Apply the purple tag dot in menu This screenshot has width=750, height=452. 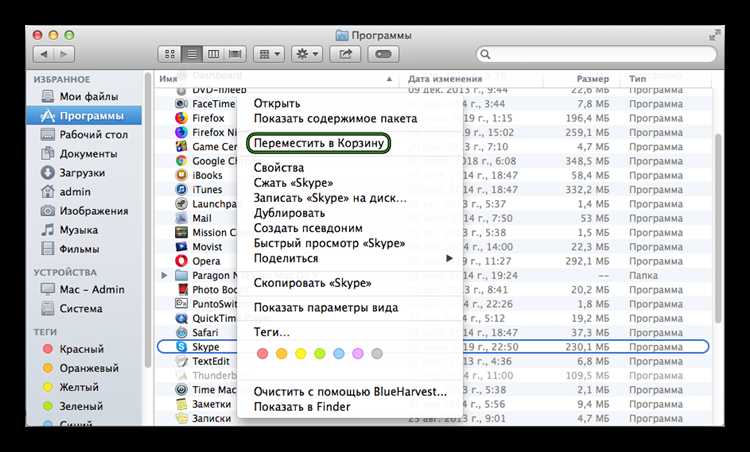(x=358, y=353)
